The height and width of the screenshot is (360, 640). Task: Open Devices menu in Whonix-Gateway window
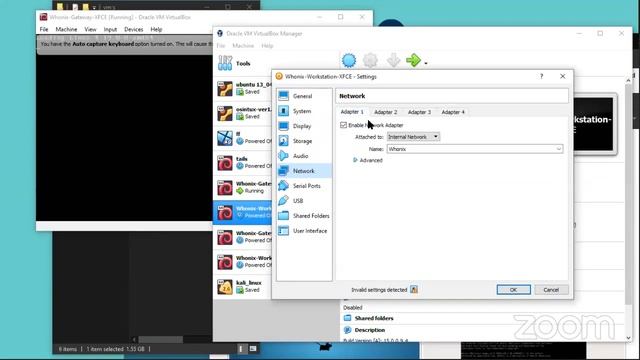click(x=133, y=29)
